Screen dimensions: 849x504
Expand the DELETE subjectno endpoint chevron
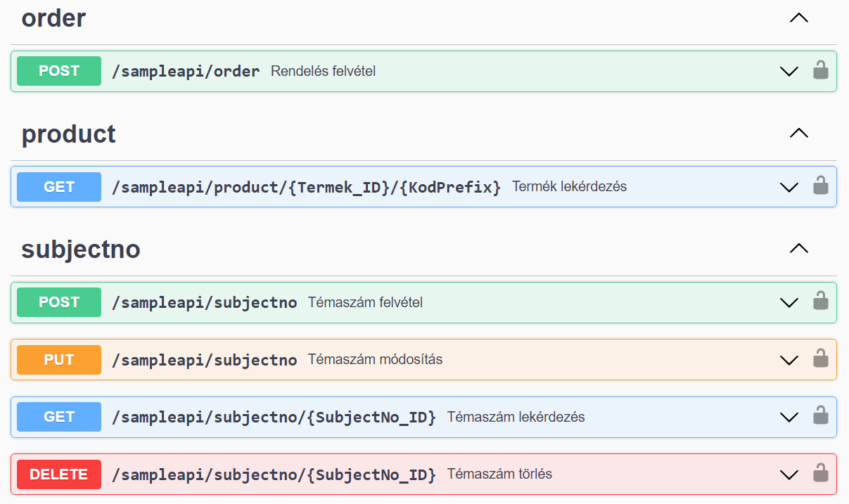[789, 474]
